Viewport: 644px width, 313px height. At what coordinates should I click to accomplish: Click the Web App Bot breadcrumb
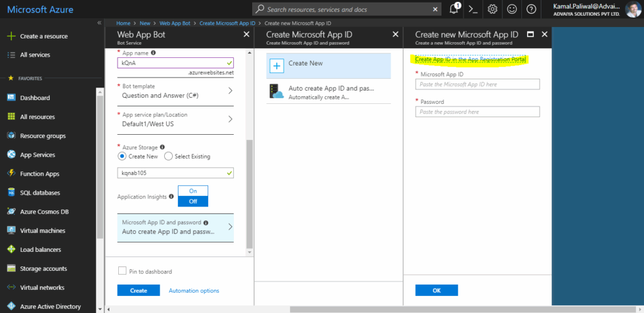(175, 23)
